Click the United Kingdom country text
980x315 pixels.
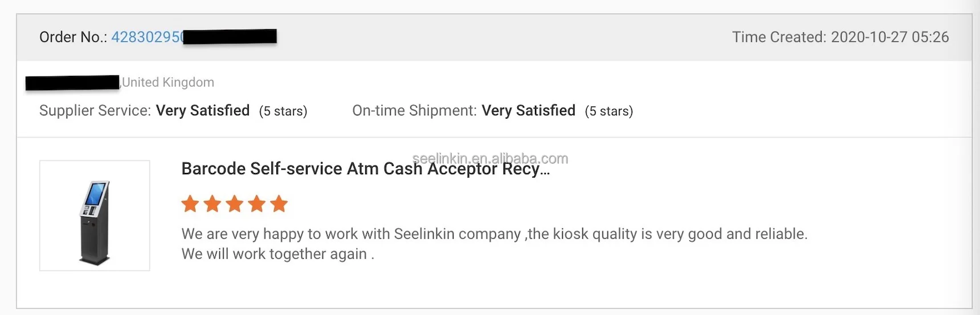pyautogui.click(x=168, y=82)
